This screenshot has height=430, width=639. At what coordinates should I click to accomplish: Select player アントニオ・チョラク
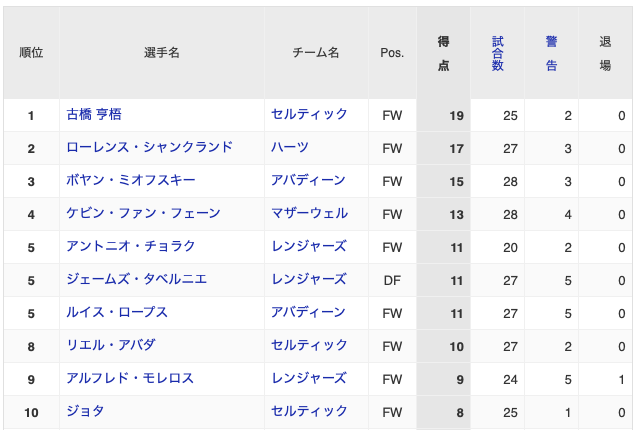pyautogui.click(x=131, y=246)
